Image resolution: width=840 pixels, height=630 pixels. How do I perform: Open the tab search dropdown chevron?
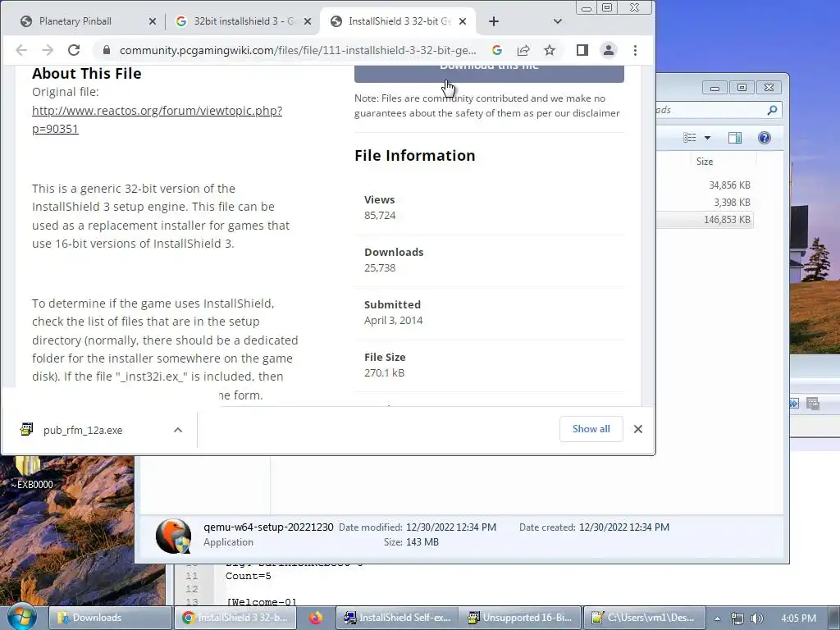557,21
